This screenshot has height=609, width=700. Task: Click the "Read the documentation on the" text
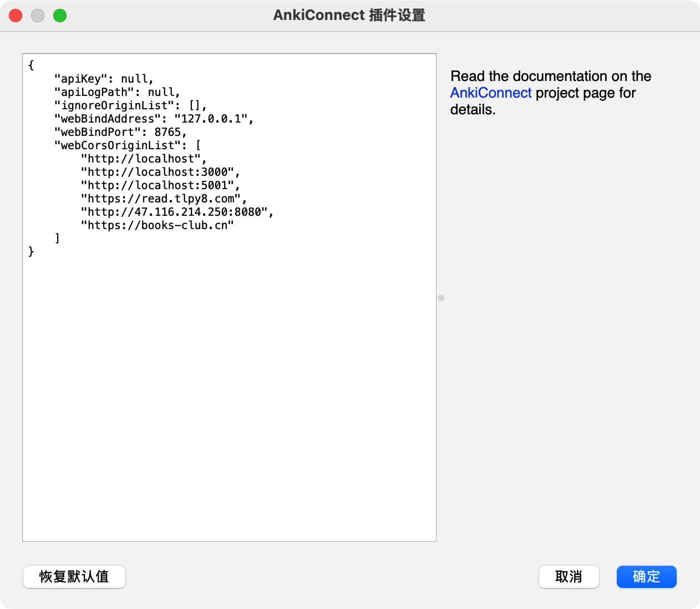point(551,76)
